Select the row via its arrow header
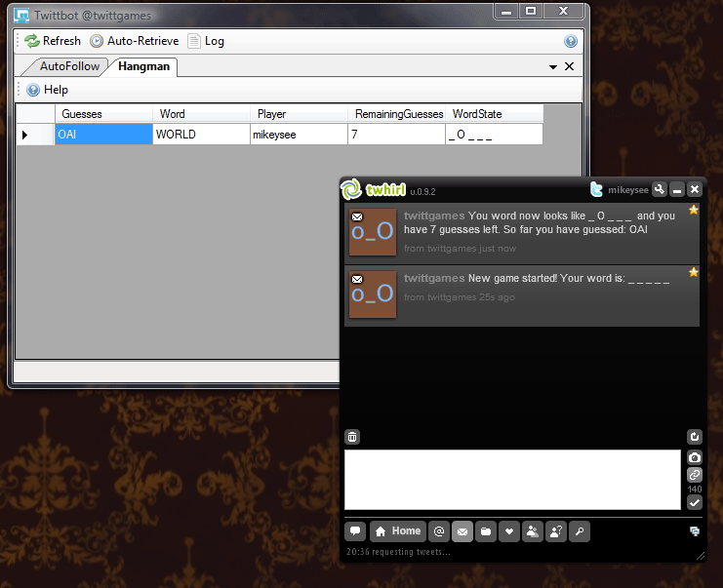The image size is (723, 588). tap(25, 135)
